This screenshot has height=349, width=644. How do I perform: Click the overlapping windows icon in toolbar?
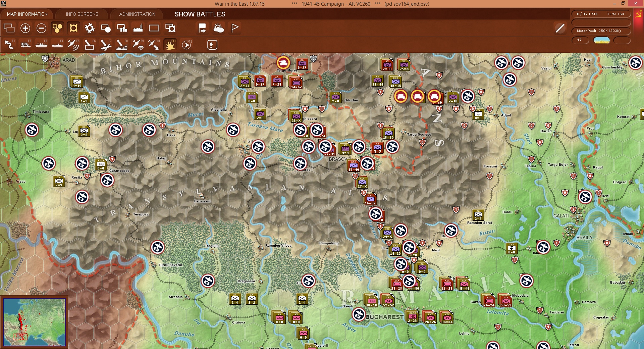pos(9,28)
